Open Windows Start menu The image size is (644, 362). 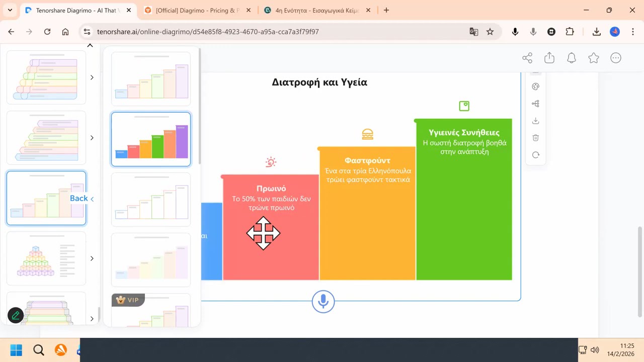coord(16,350)
